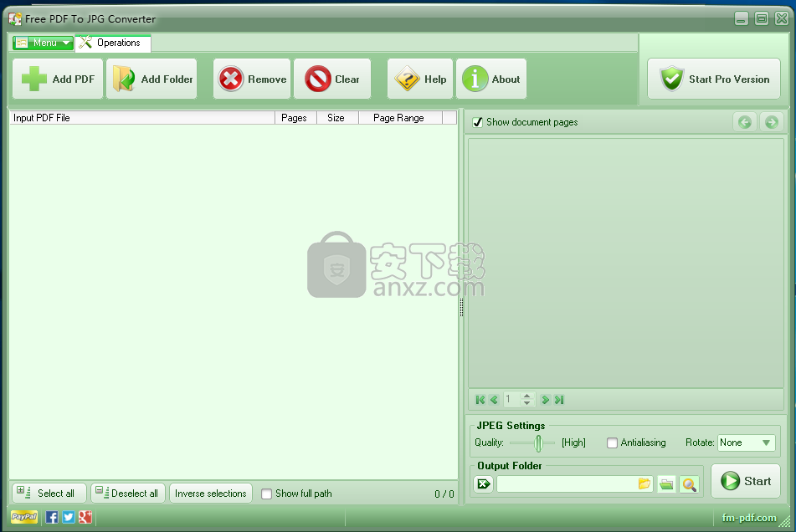
Task: Go to previous document with left arrow
Action: click(745, 122)
